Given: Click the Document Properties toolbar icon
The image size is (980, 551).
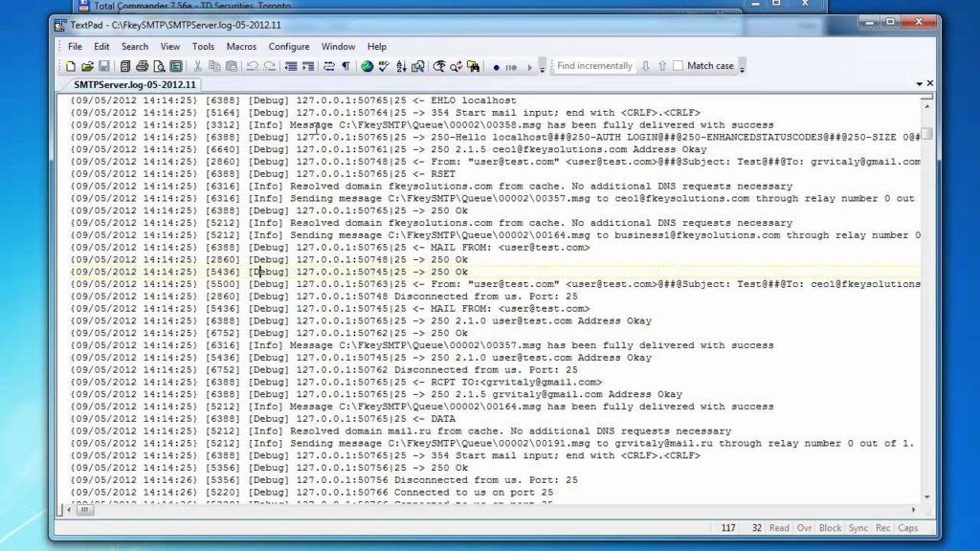Looking at the screenshot, I should (176, 66).
